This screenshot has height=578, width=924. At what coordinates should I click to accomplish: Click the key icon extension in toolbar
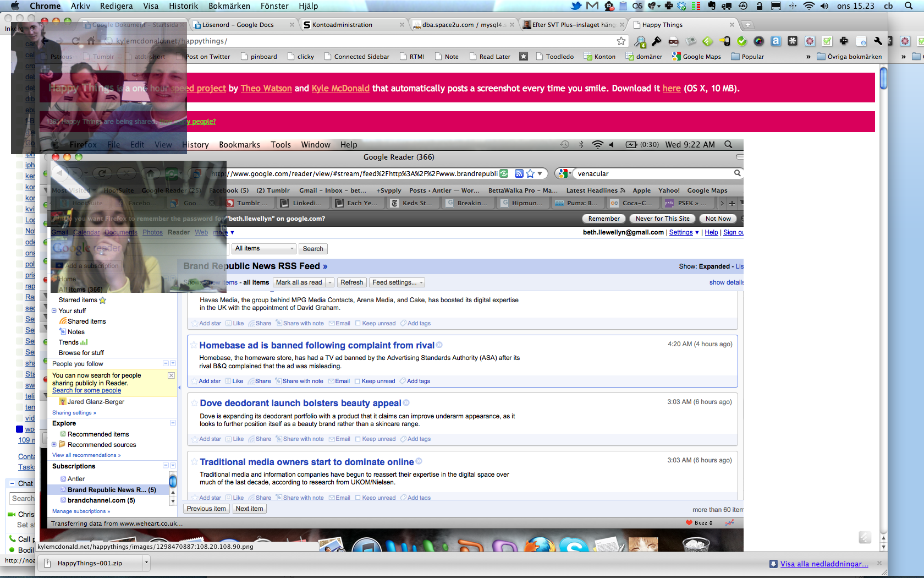pos(656,41)
